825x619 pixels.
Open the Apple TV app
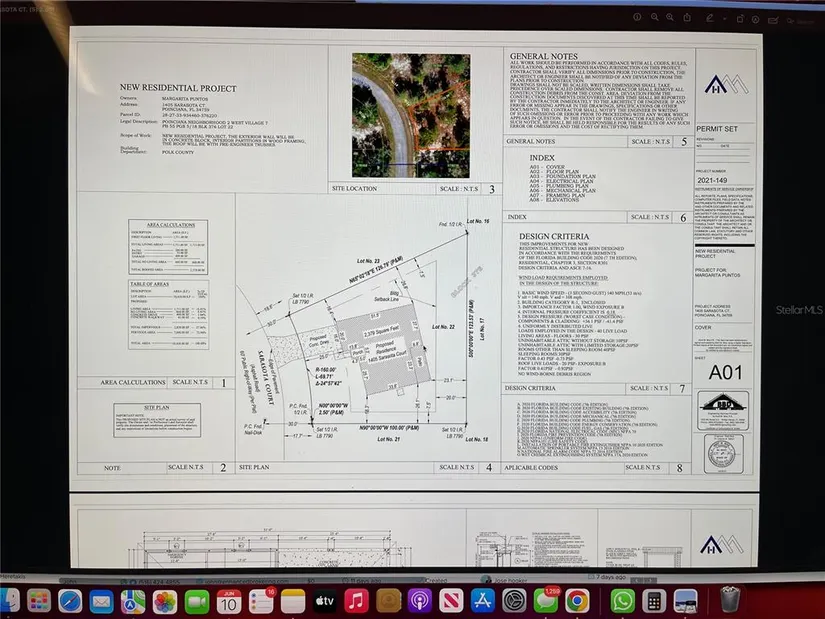[x=324, y=600]
